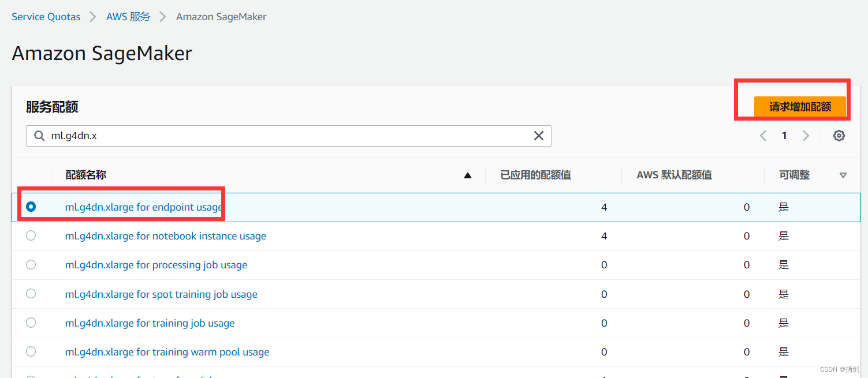Click the search box containing ml.g4dn.x
The height and width of the screenshot is (378, 868).
tap(289, 136)
